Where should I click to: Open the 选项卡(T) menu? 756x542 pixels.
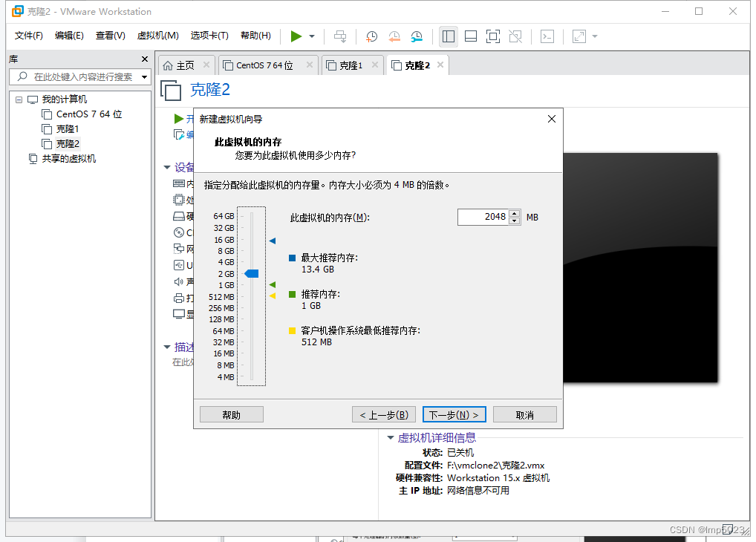click(209, 36)
